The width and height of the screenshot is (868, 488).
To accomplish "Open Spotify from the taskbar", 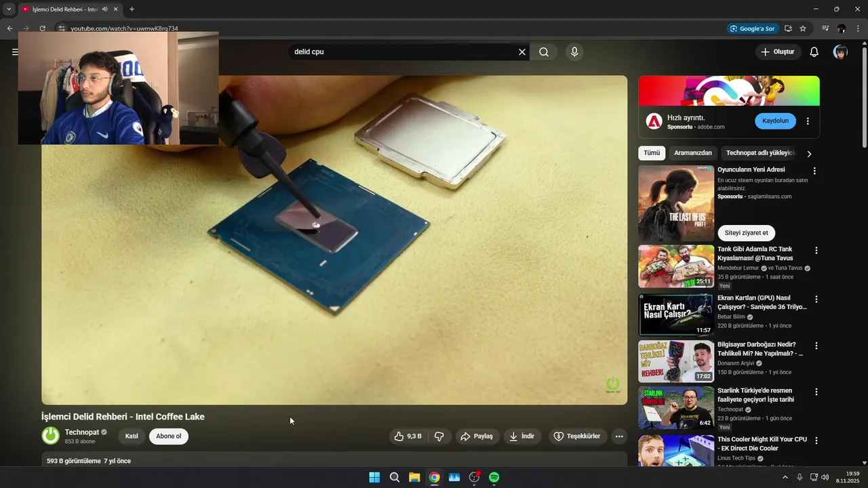I will pyautogui.click(x=494, y=477).
